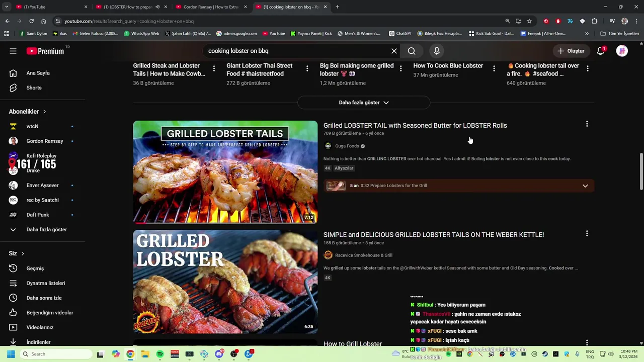Play the Weber Kettle grilled lobster thumbnail

[225, 282]
